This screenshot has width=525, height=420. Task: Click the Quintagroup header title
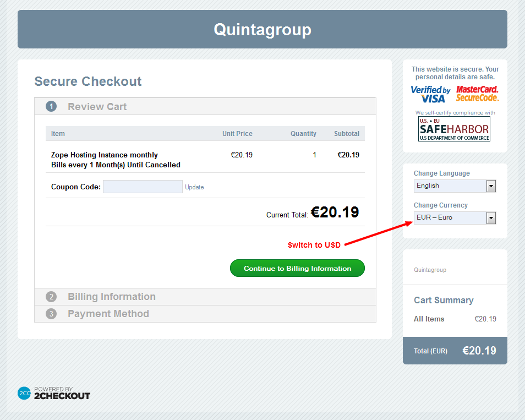[x=262, y=30]
